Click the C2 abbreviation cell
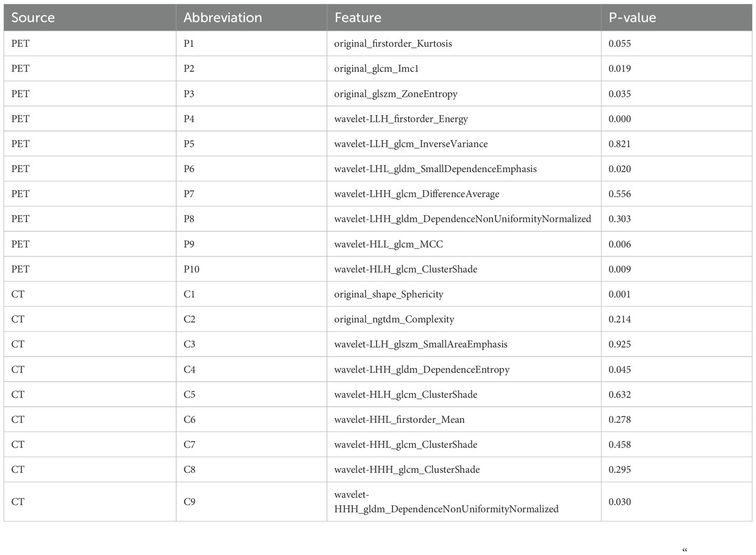Screen dimensions: 756x555 click(x=189, y=319)
